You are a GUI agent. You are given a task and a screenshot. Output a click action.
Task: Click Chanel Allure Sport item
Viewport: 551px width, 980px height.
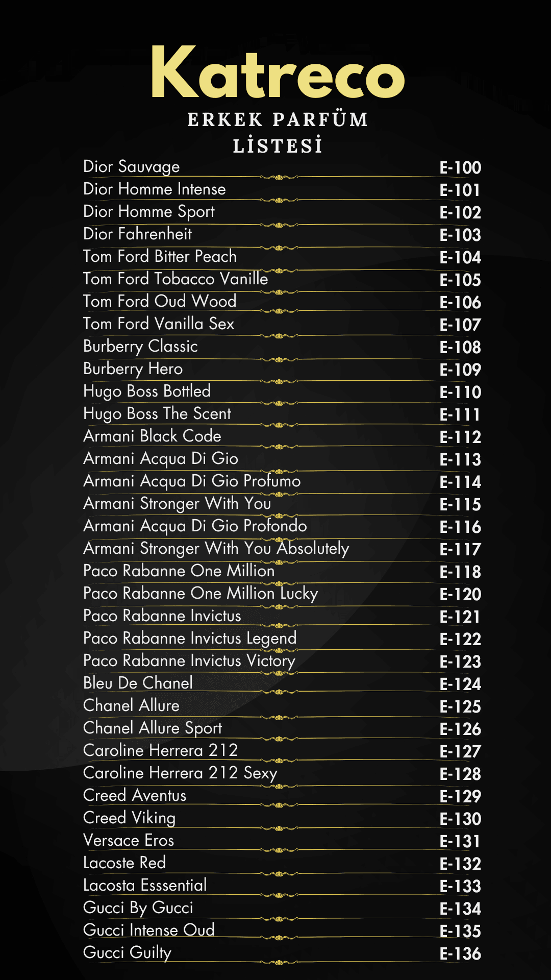[153, 728]
